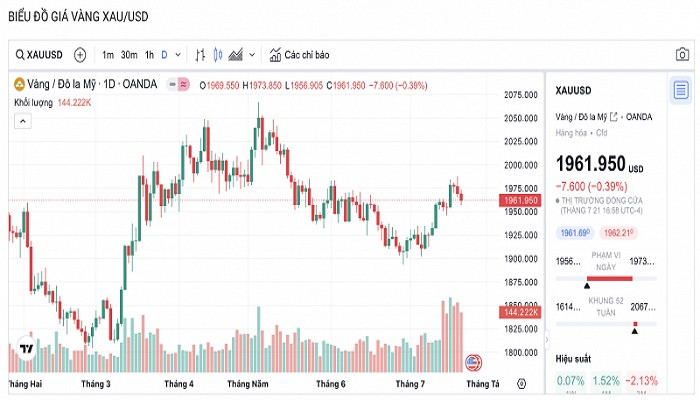
Task: Add a symbol with the plus icon
Action: pos(80,55)
